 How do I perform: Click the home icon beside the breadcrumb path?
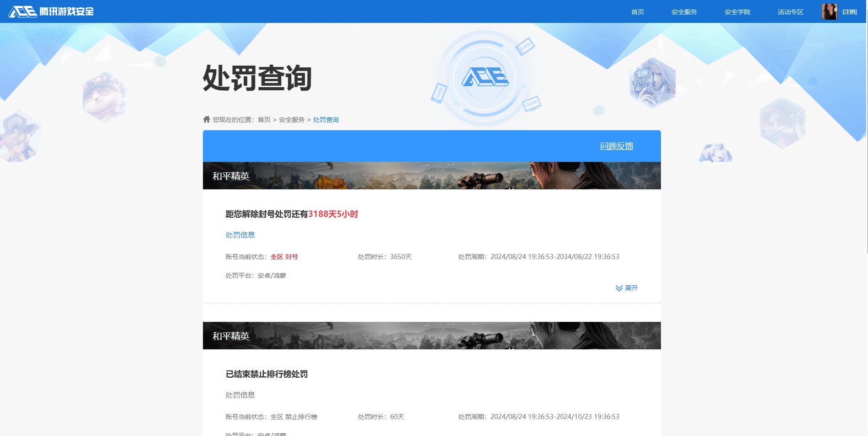(206, 119)
